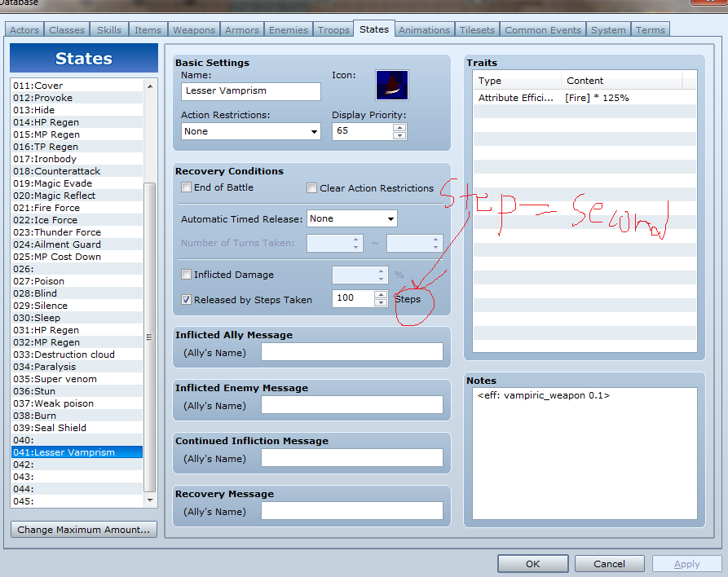This screenshot has width=728, height=577.
Task: Select the Attribute Efficiency Fire trait row
Action: [x=585, y=98]
